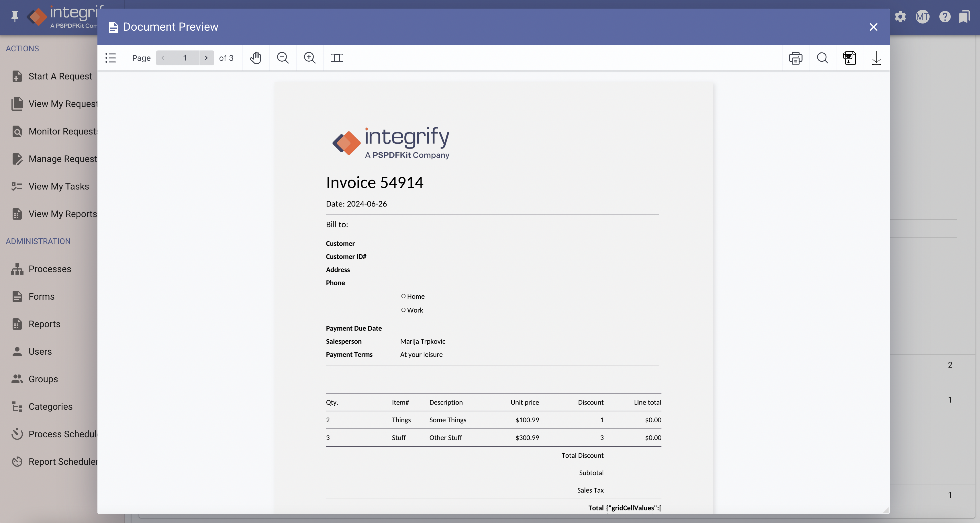Click the Date: 2024-06-26 text
The height and width of the screenshot is (523, 980).
pyautogui.click(x=356, y=204)
